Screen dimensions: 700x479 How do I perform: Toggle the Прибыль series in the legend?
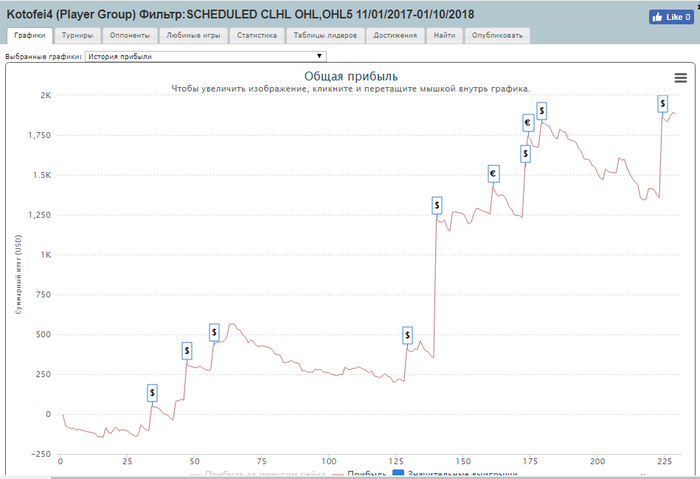359,474
